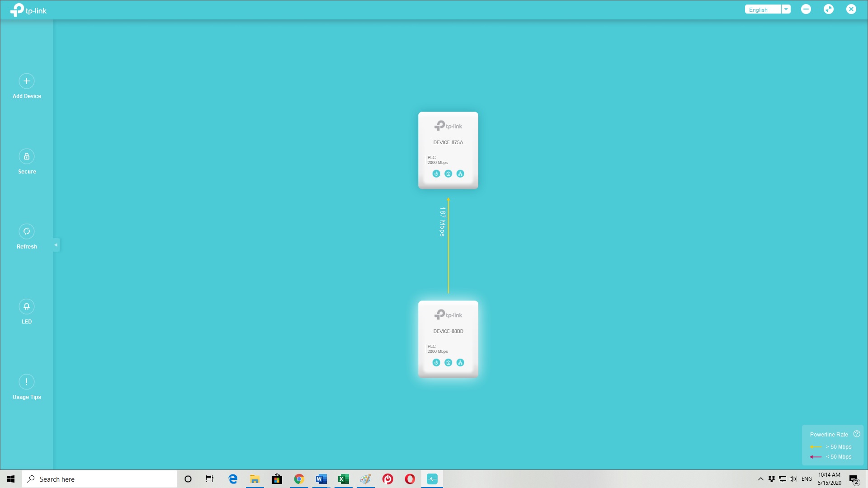Close the tpPLC utility window
This screenshot has height=488, width=868.
coord(851,9)
